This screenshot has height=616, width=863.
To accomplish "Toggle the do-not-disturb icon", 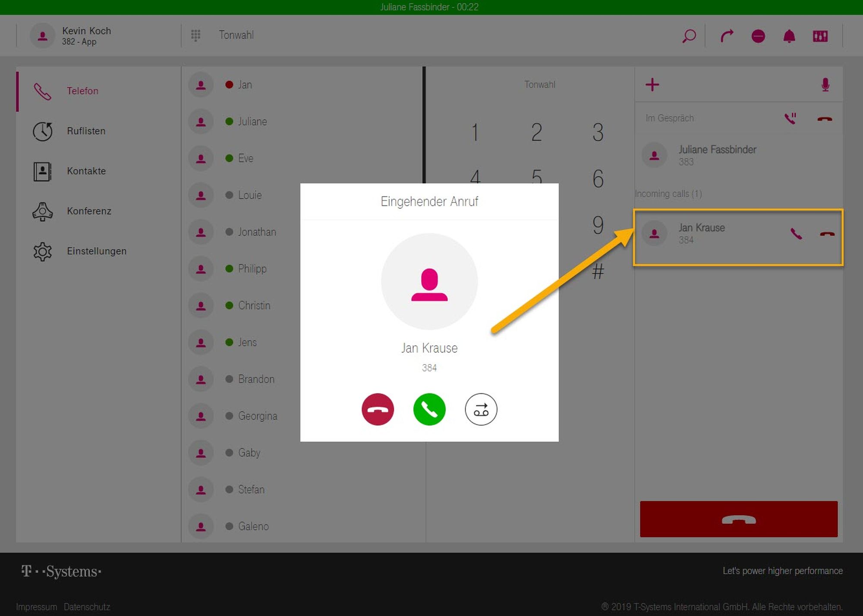I will point(758,36).
